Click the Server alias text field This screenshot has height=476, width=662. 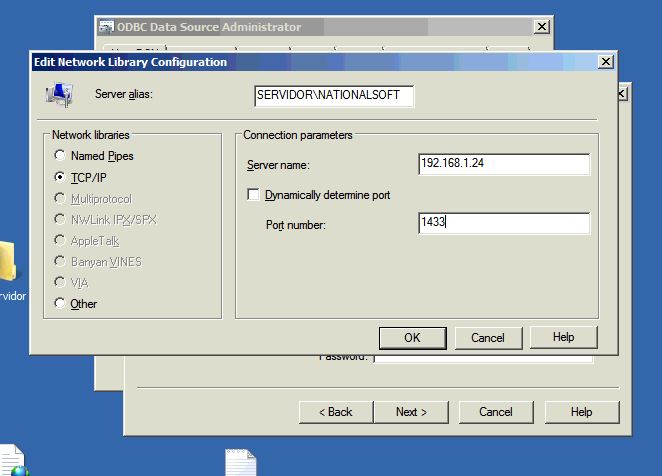334,96
